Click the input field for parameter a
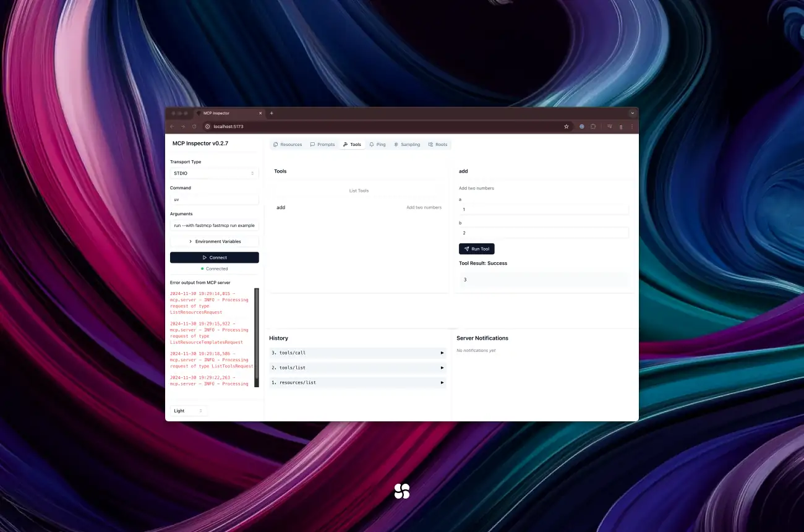The height and width of the screenshot is (532, 804). click(x=544, y=210)
